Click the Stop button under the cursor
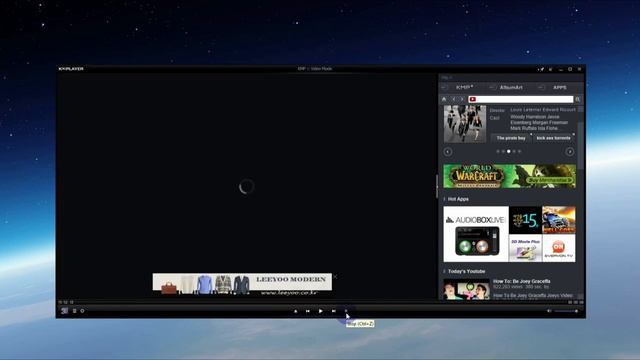The width and height of the screenshot is (640, 360). point(346,311)
